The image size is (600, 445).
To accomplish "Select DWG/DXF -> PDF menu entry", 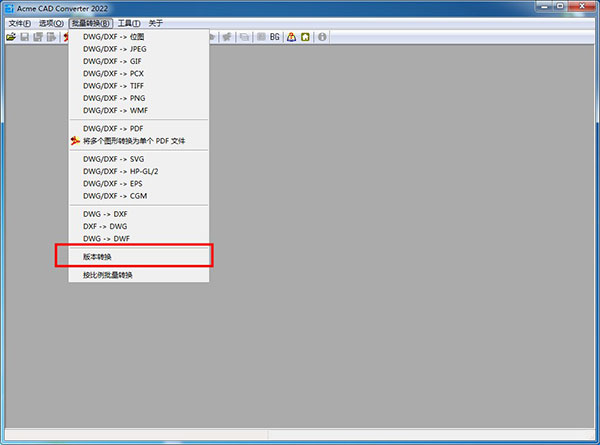I will coord(139,129).
